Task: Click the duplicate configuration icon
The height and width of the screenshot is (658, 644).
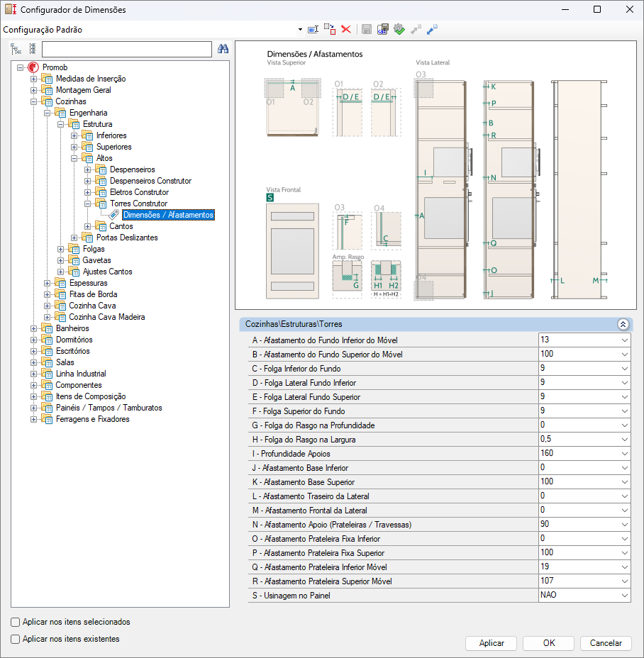Action: pyautogui.click(x=330, y=29)
